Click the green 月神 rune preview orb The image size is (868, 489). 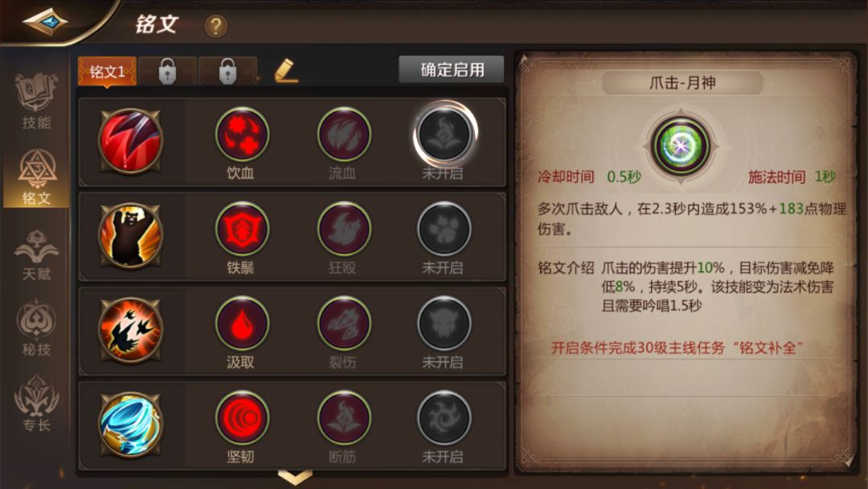681,146
